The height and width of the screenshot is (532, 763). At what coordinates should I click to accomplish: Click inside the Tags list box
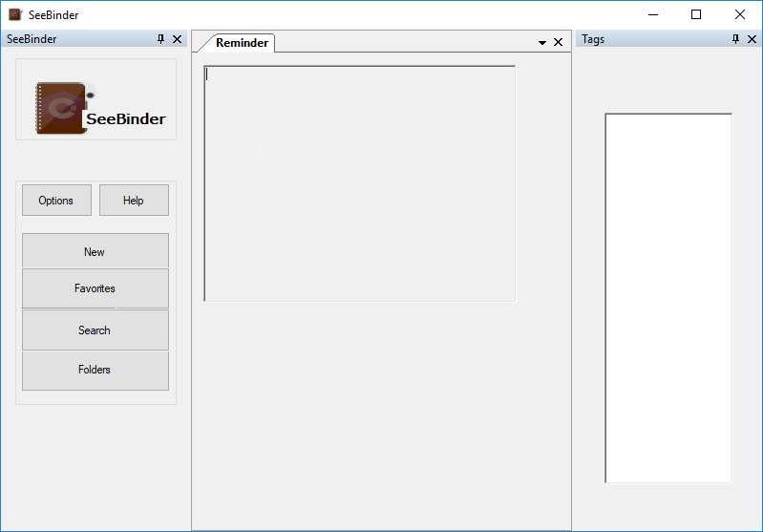[668, 298]
